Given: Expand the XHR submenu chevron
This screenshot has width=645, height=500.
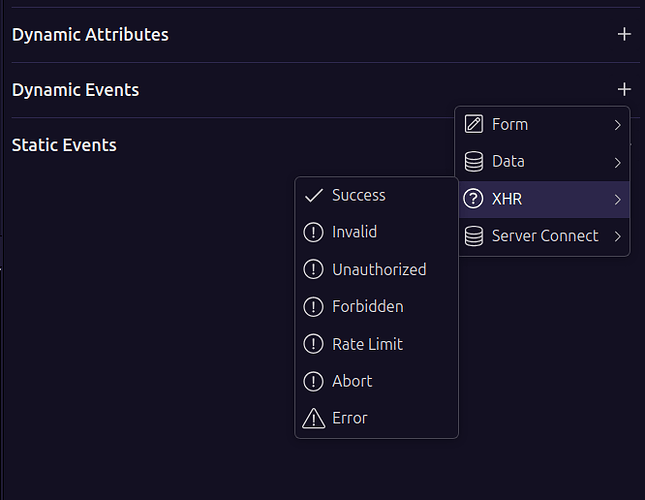Looking at the screenshot, I should click(x=618, y=199).
